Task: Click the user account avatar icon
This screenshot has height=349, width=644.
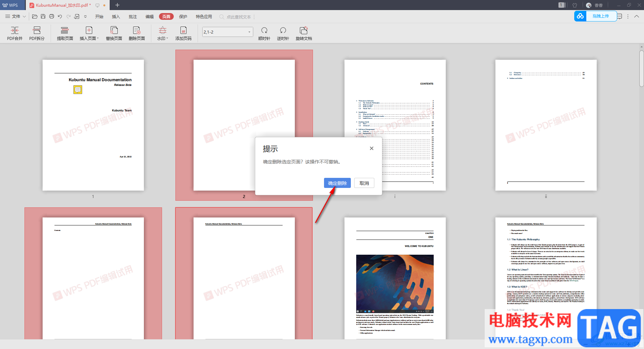Action: point(589,5)
